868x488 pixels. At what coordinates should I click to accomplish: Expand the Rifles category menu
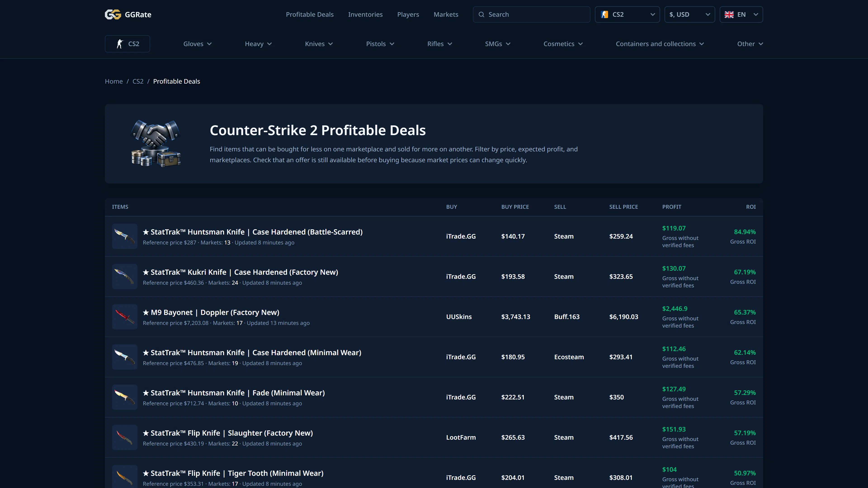(440, 44)
